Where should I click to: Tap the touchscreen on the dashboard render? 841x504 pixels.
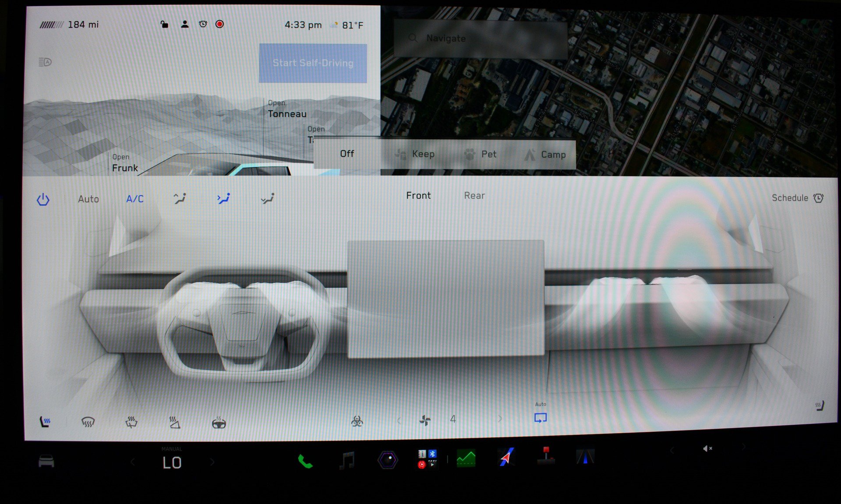(446, 299)
